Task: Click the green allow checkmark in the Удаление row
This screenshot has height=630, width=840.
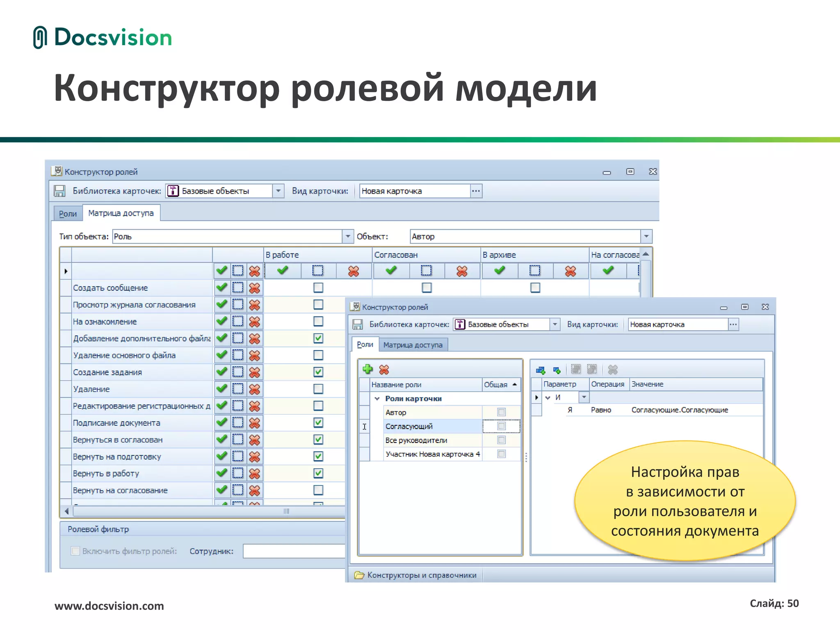Action: coord(221,388)
